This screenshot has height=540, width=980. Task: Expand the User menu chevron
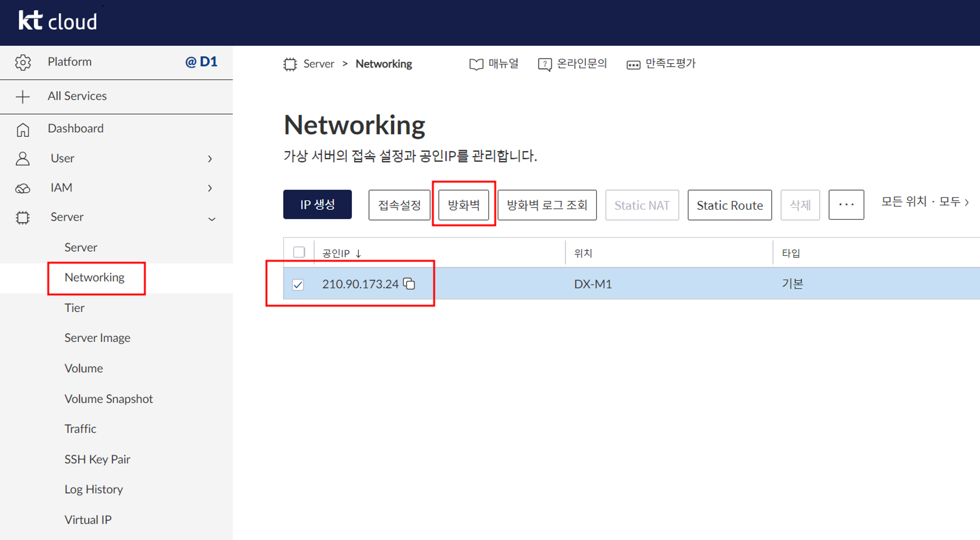(x=210, y=159)
